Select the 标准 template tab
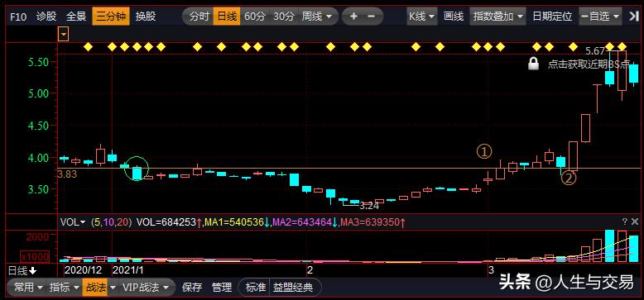The image size is (644, 300). pos(256,288)
